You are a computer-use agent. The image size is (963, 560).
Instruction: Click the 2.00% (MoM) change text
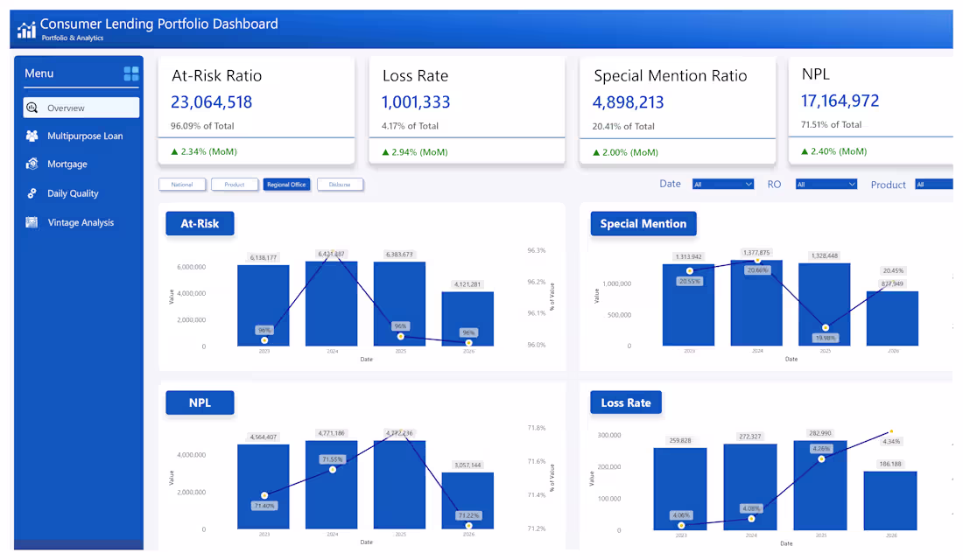coord(630,152)
